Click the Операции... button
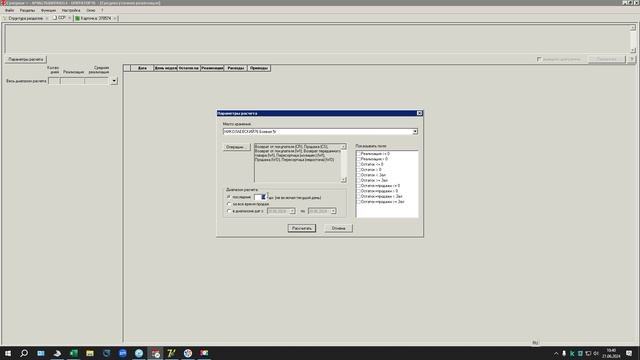 236,147
